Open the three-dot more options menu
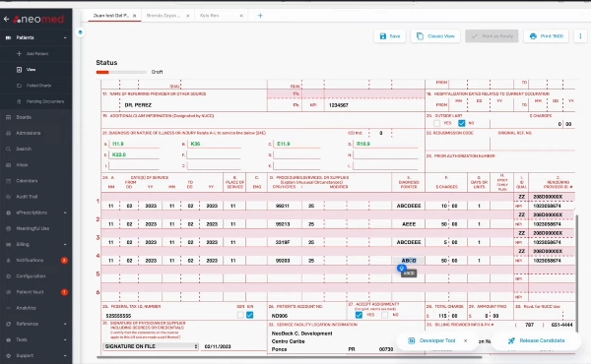The image size is (591, 364). click(x=580, y=36)
